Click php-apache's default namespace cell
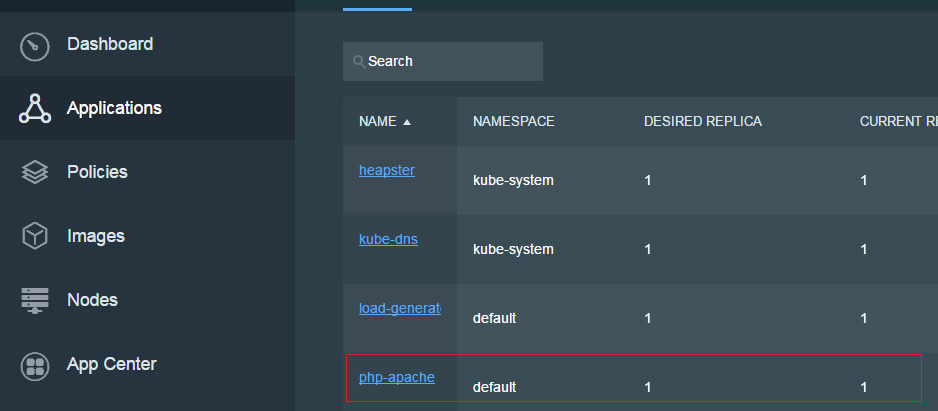The width and height of the screenshot is (938, 411). 495,388
